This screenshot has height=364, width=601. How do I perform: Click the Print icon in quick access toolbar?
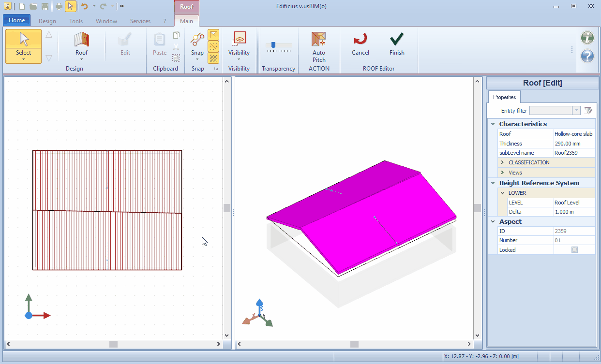(59, 6)
